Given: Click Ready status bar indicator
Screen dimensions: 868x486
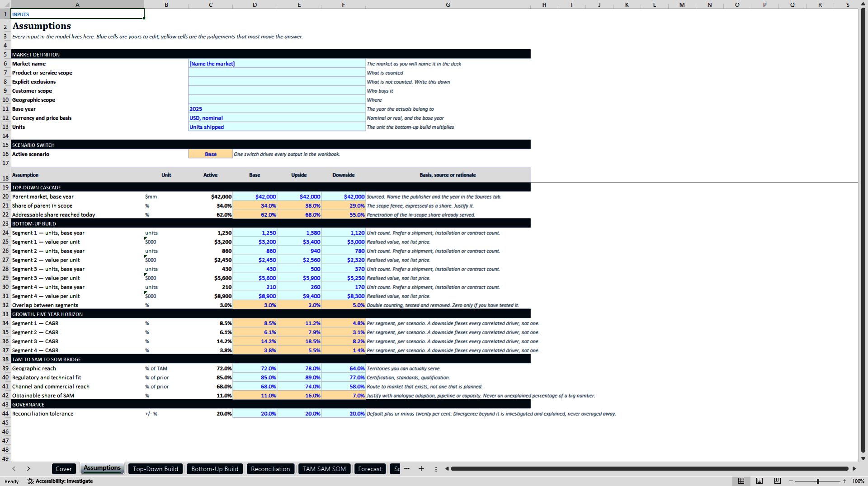Looking at the screenshot, I should pyautogui.click(x=12, y=481).
